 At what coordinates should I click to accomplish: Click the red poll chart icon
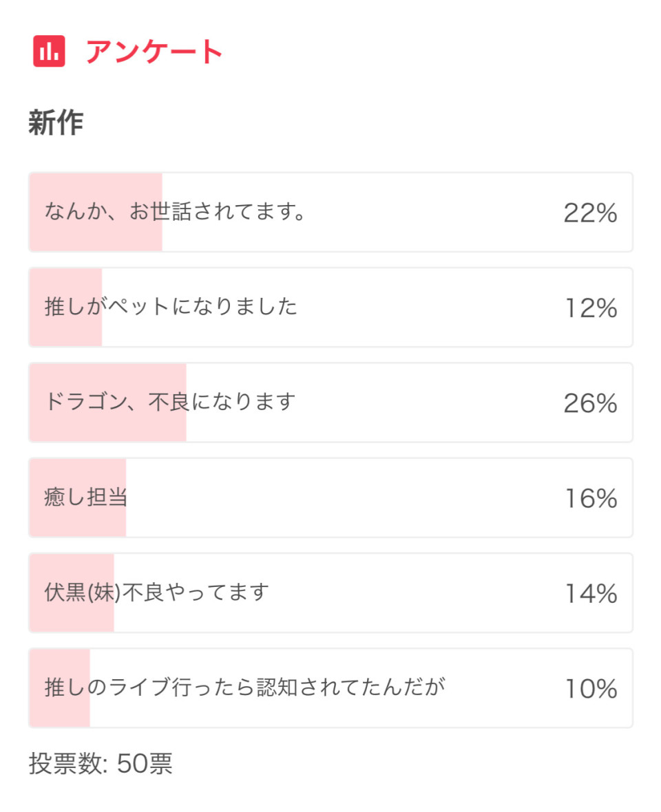click(x=49, y=52)
